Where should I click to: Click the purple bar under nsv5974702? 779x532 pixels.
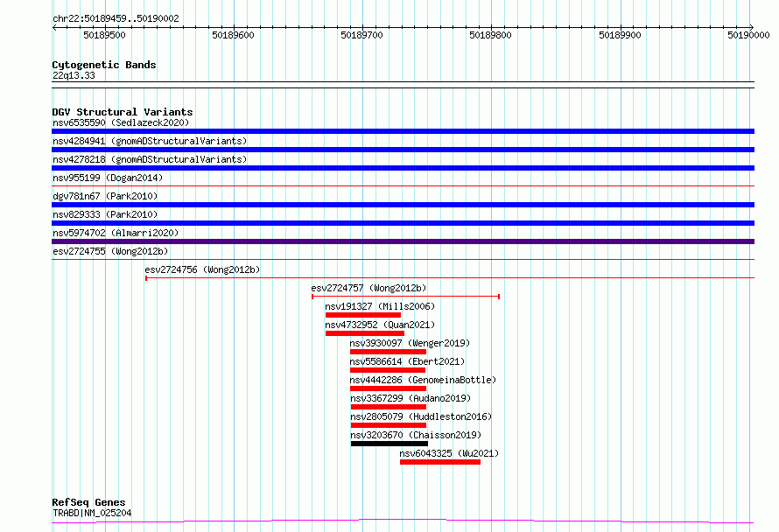coord(403,241)
